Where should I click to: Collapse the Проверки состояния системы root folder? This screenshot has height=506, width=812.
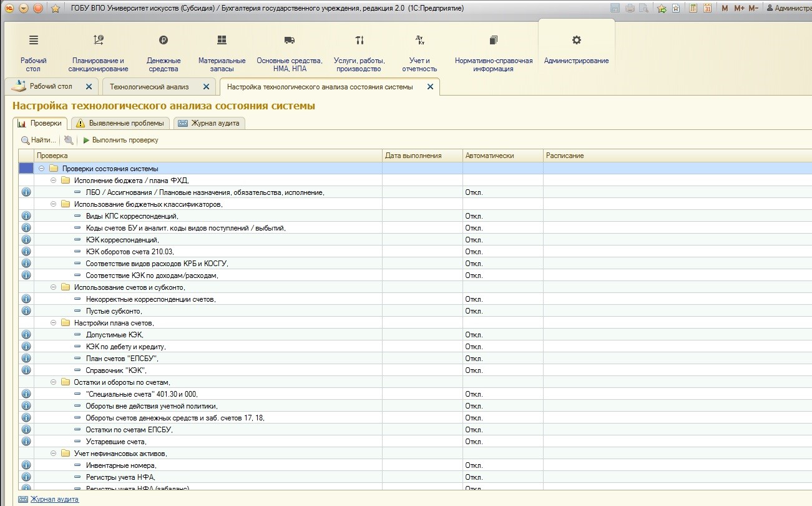point(42,169)
